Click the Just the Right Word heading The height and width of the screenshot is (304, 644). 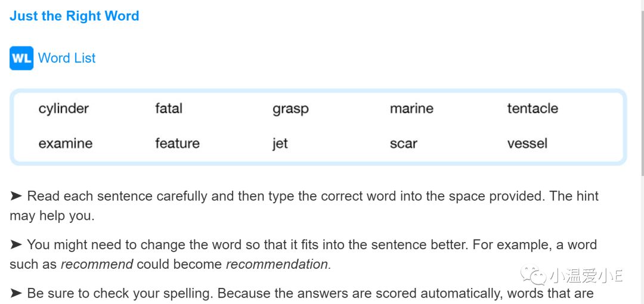[x=75, y=15]
